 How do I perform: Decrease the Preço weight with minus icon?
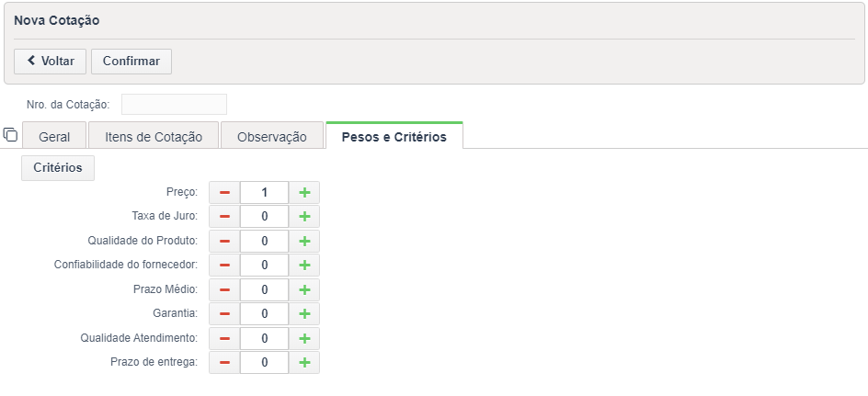point(224,192)
